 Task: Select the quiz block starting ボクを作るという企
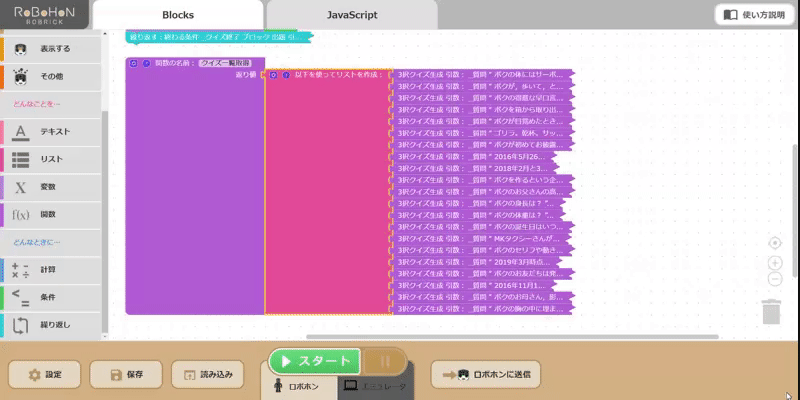[x=483, y=180]
